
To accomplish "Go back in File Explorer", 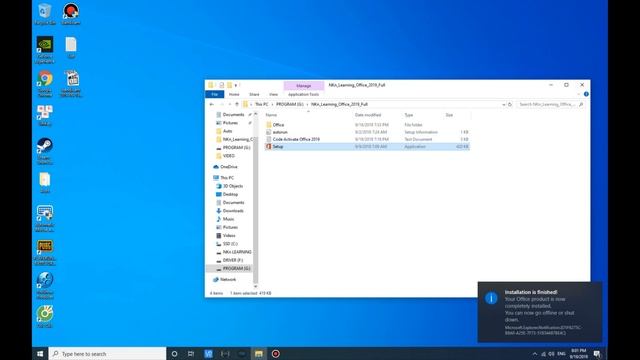I will point(211,104).
